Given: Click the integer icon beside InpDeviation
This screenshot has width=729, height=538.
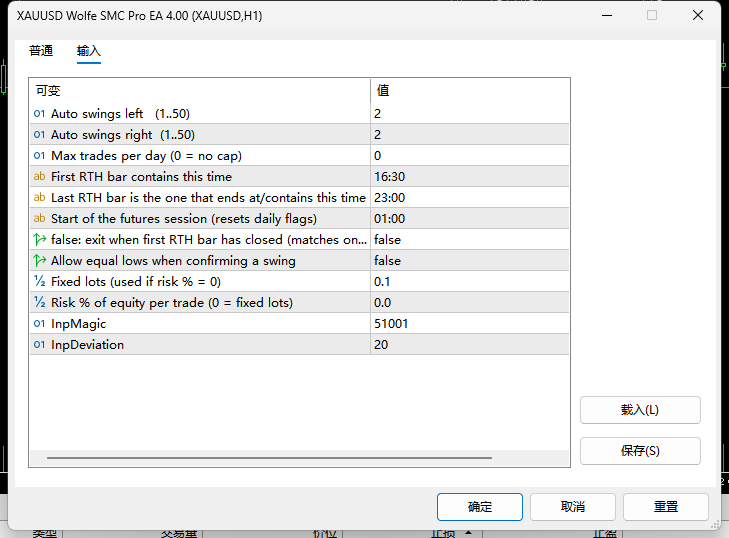Looking at the screenshot, I should point(40,344).
